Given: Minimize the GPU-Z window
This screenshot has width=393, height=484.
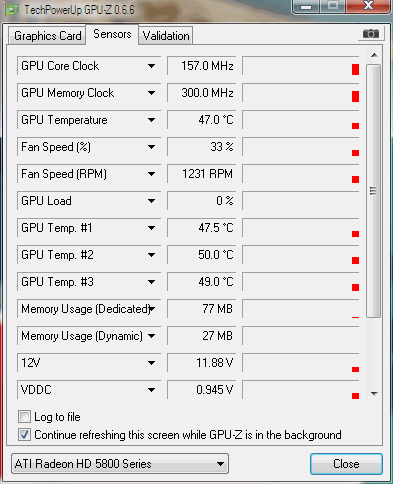Looking at the screenshot, I should click(x=306, y=7).
